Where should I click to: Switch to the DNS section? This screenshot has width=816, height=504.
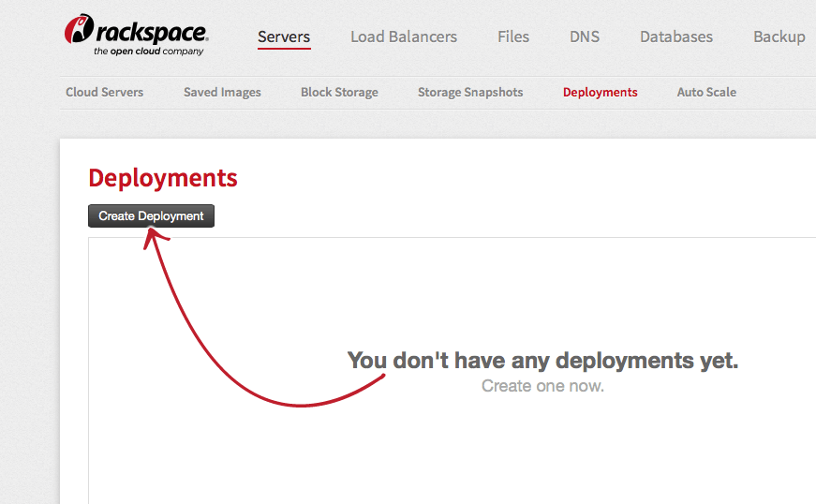pos(585,37)
